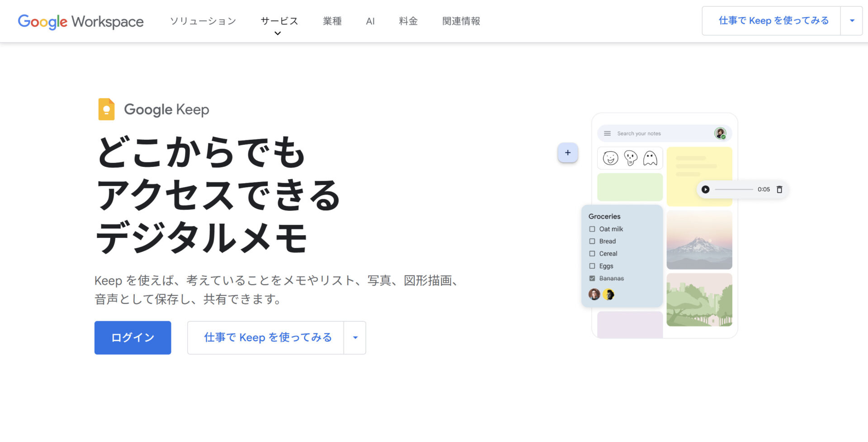Click the trash icon next to the audio recording

(x=779, y=190)
